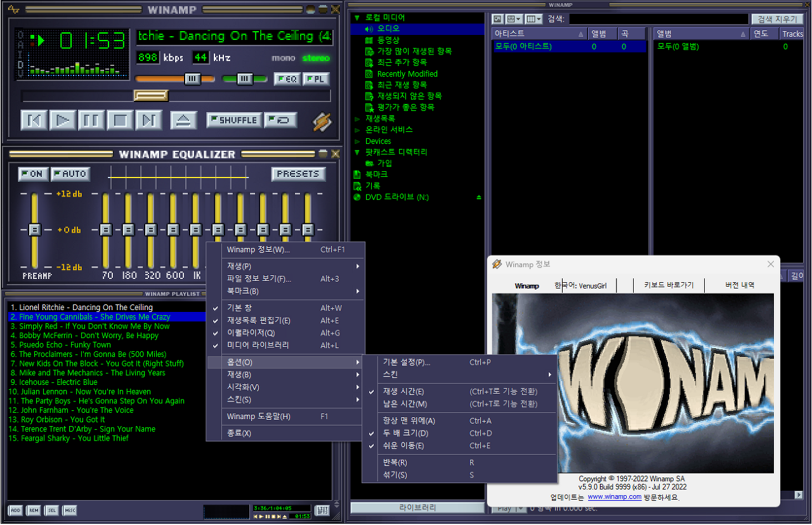Screen dimensions: 812x525
Task: Turn equalizer ON button off
Action: pos(32,174)
